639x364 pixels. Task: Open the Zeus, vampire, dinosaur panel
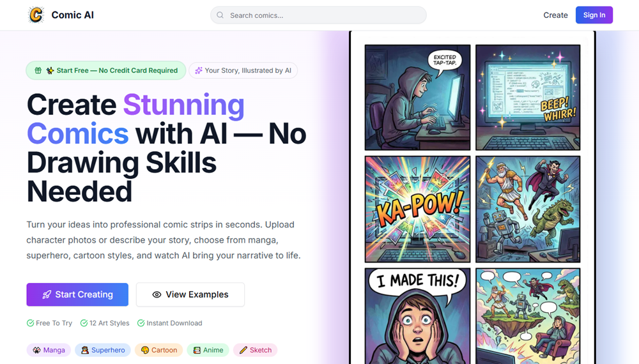528,209
